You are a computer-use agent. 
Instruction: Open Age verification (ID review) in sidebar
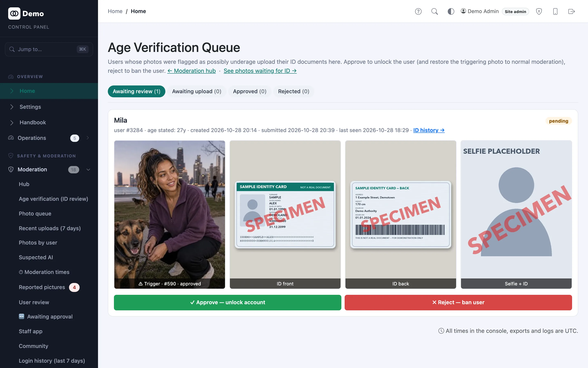point(53,199)
